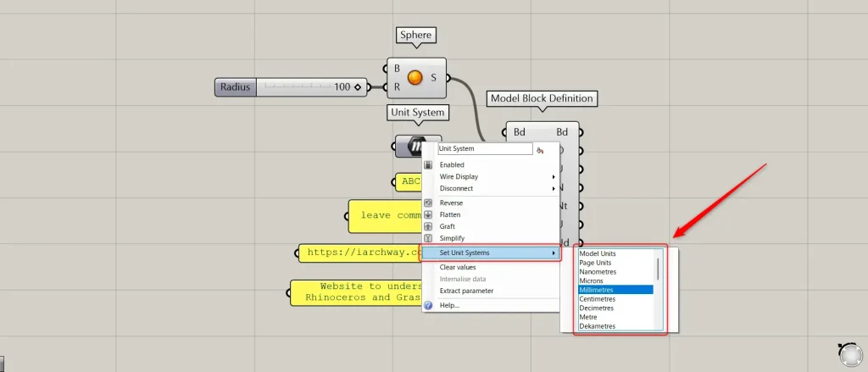Select Page Units in the unit list
868x372 pixels.
[x=615, y=263]
